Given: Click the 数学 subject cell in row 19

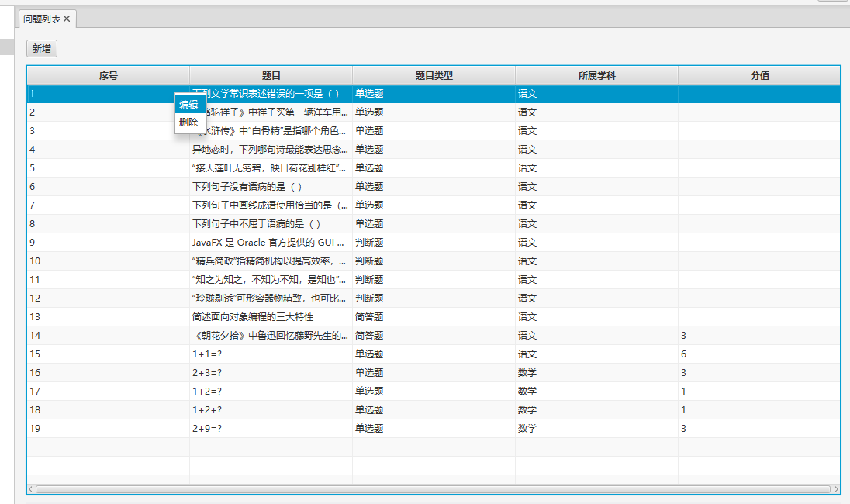Looking at the screenshot, I should coord(527,429).
